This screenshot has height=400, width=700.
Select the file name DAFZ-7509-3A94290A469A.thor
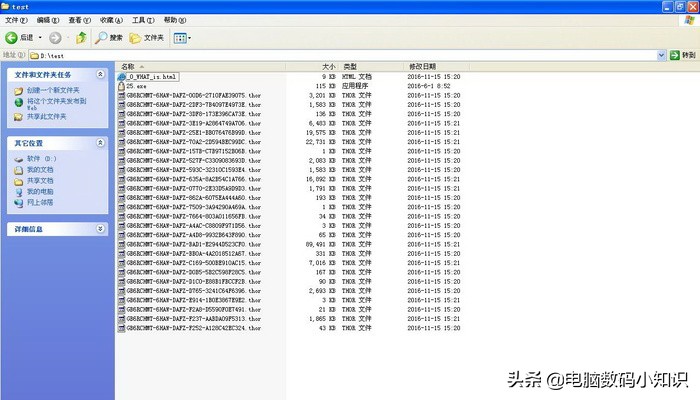tap(193, 207)
